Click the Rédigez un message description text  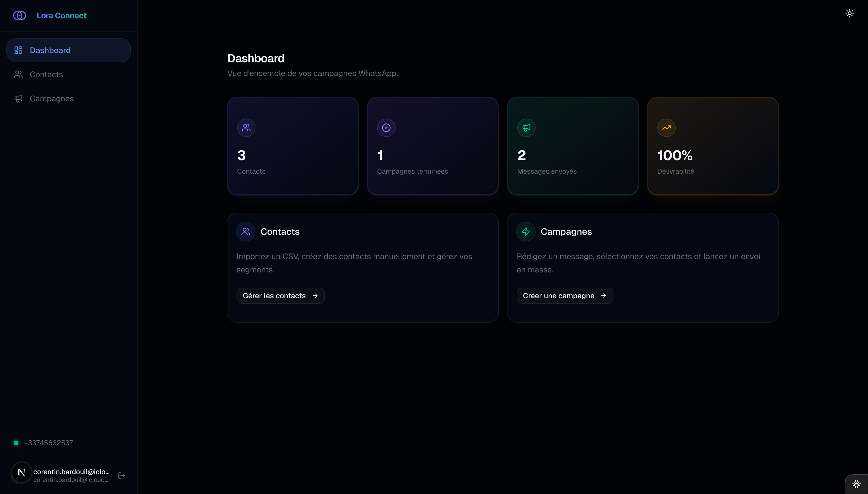coord(638,263)
